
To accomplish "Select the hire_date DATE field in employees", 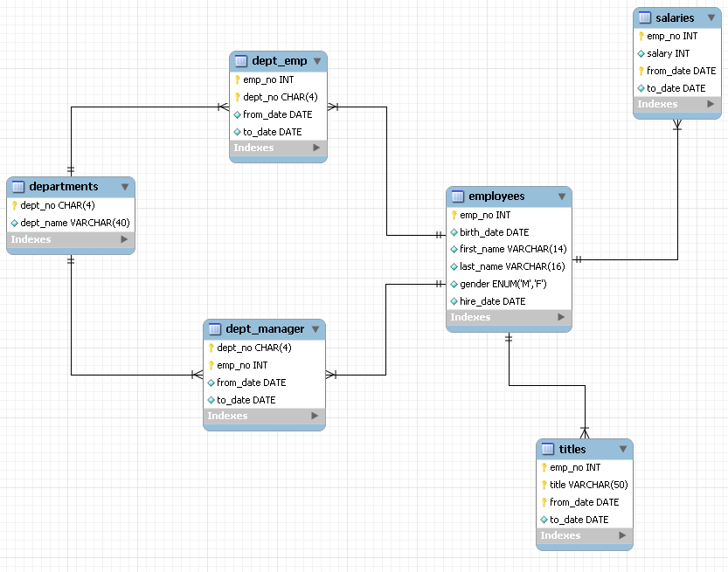I will point(489,301).
